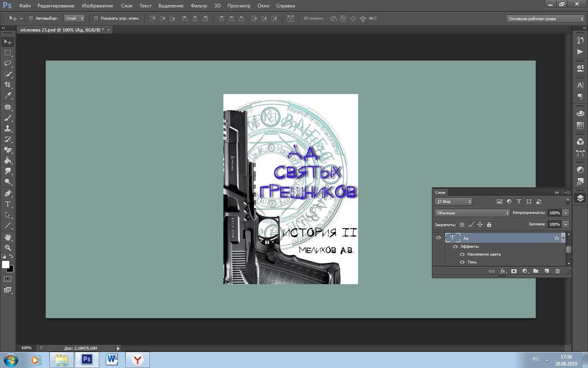This screenshot has height=368, width=588.
Task: Hide the Ад text layer
Action: pyautogui.click(x=439, y=238)
